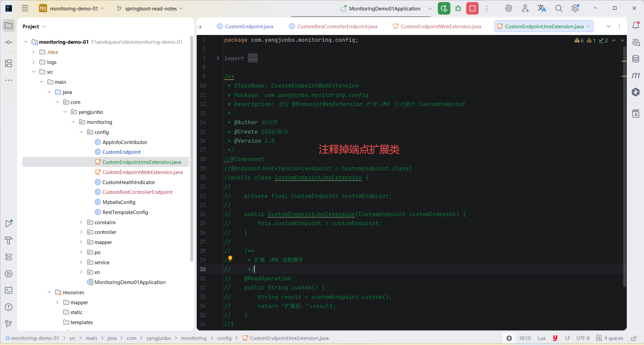Screen dimensions: 644x345
Task: Go to previous highlighted problem arrow
Action: 614,40
